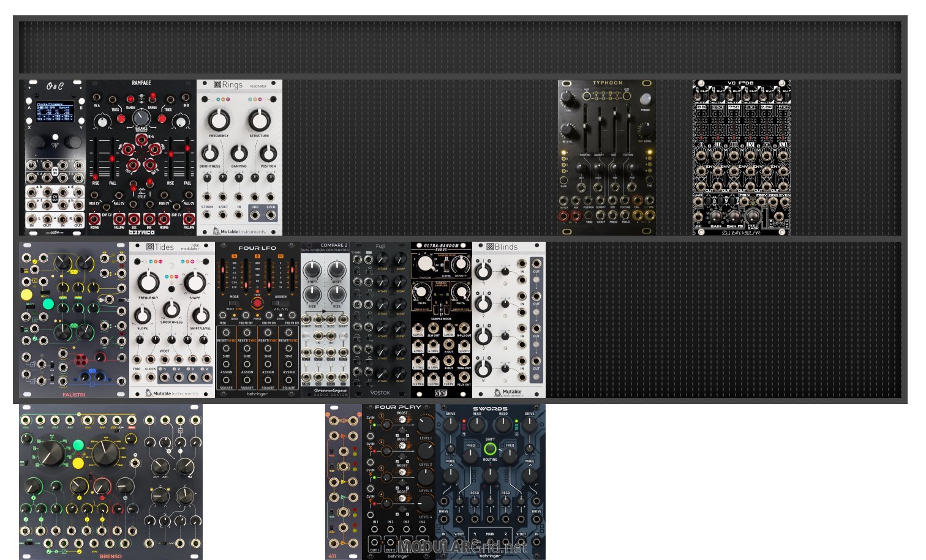Select the VC FDB module
The image size is (926, 560).
(741, 157)
